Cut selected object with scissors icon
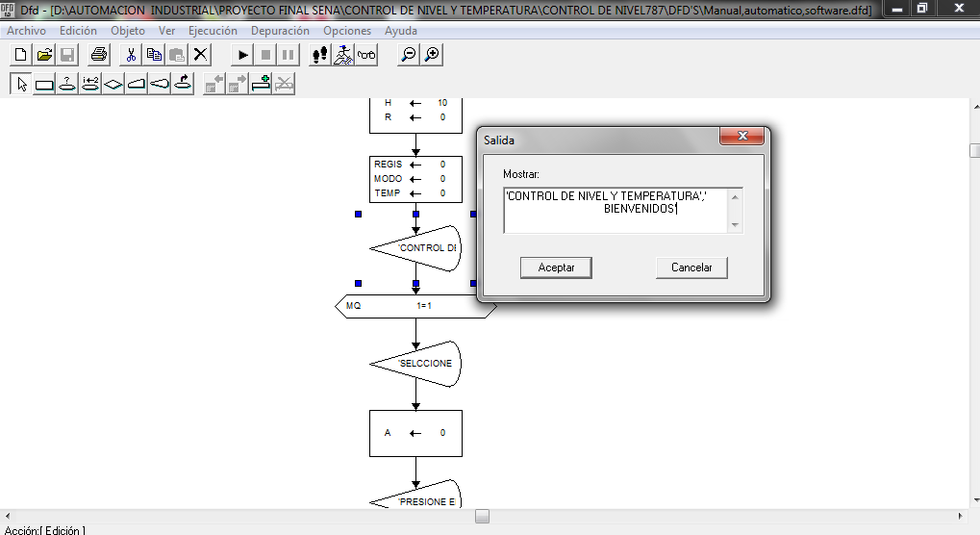 [131, 55]
